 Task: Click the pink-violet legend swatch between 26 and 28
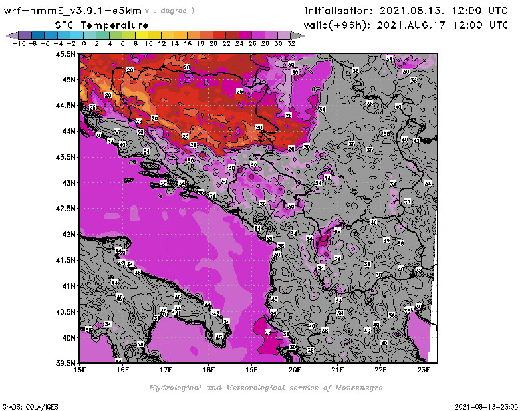(258, 35)
